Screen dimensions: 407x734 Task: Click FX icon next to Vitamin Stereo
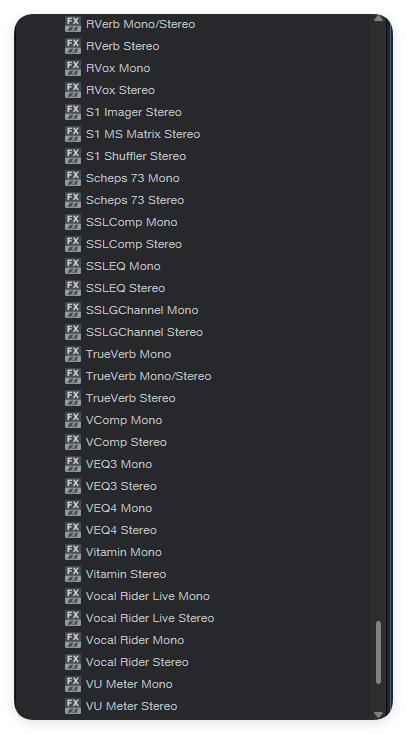[73, 574]
